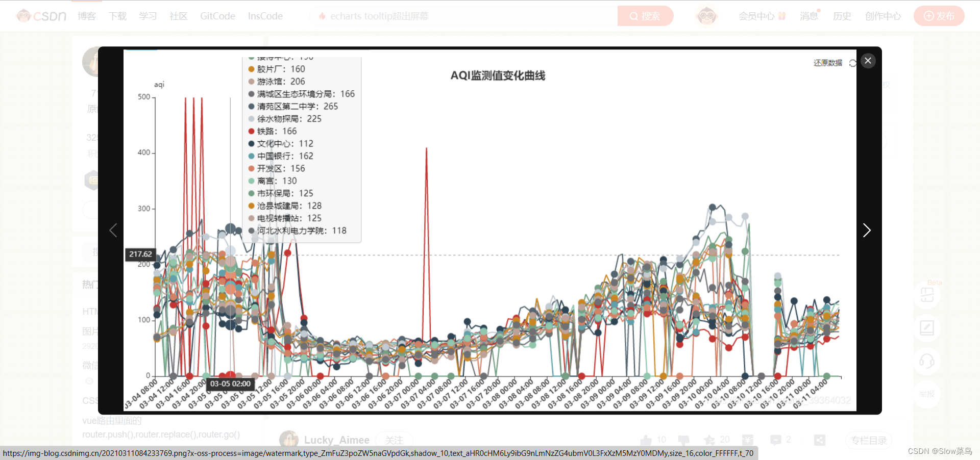Click the like thumbs-up icon below article
This screenshot has width=980, height=460.
(x=646, y=440)
